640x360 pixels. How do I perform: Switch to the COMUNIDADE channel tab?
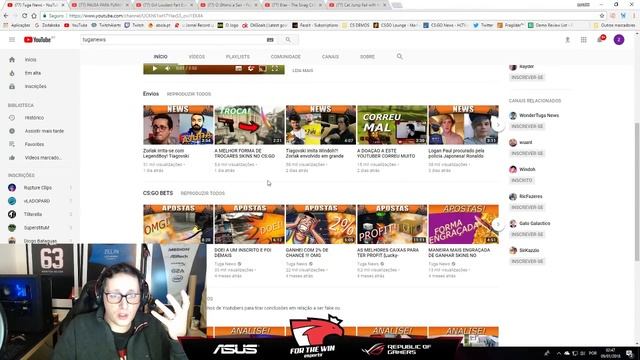click(x=286, y=57)
